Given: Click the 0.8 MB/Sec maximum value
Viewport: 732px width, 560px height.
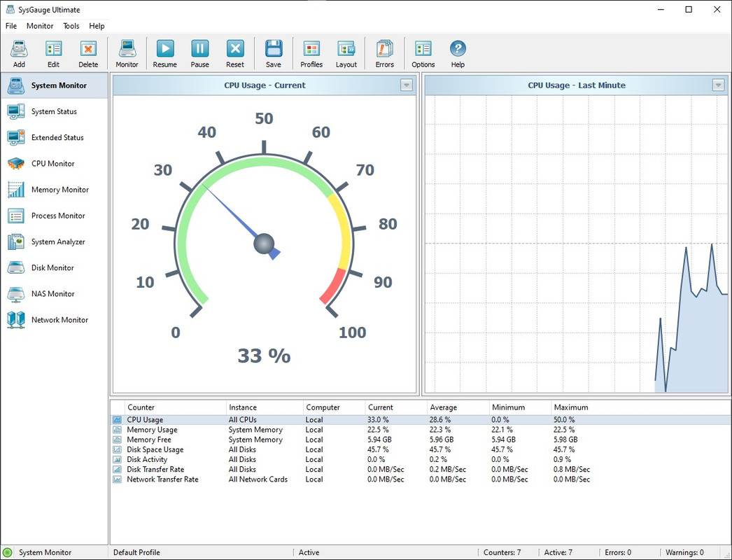Looking at the screenshot, I should click(572, 470).
